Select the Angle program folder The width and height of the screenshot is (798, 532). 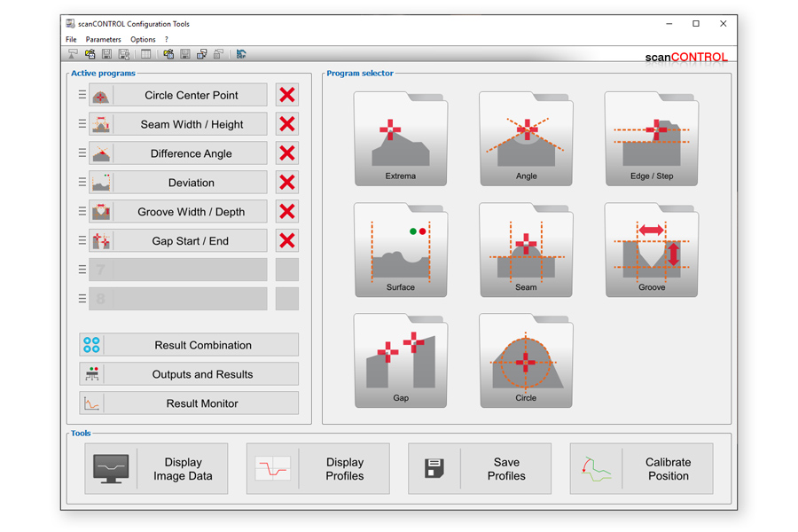point(526,139)
